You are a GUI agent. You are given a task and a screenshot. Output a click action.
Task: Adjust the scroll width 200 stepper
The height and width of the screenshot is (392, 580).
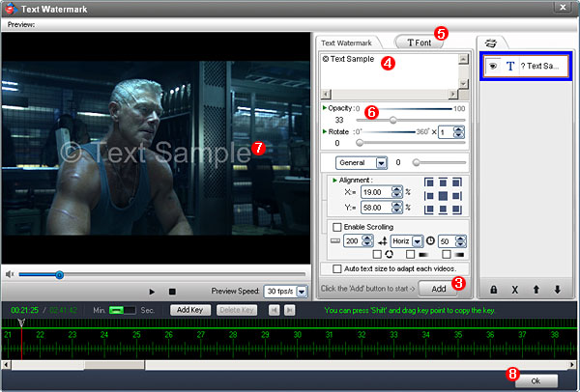(367, 241)
